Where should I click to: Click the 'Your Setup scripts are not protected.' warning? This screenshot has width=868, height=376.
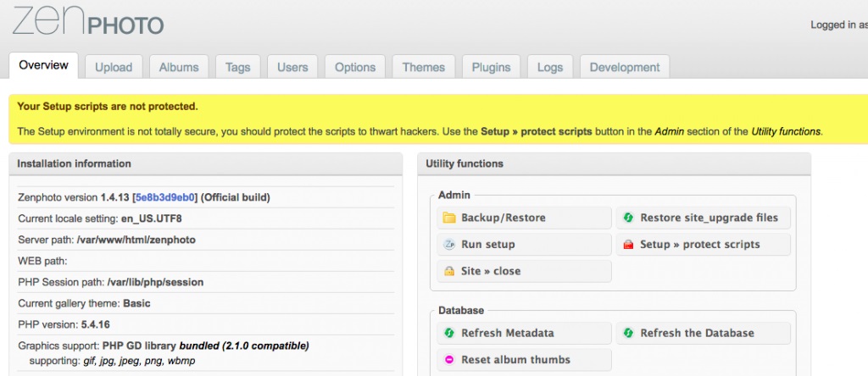point(108,107)
